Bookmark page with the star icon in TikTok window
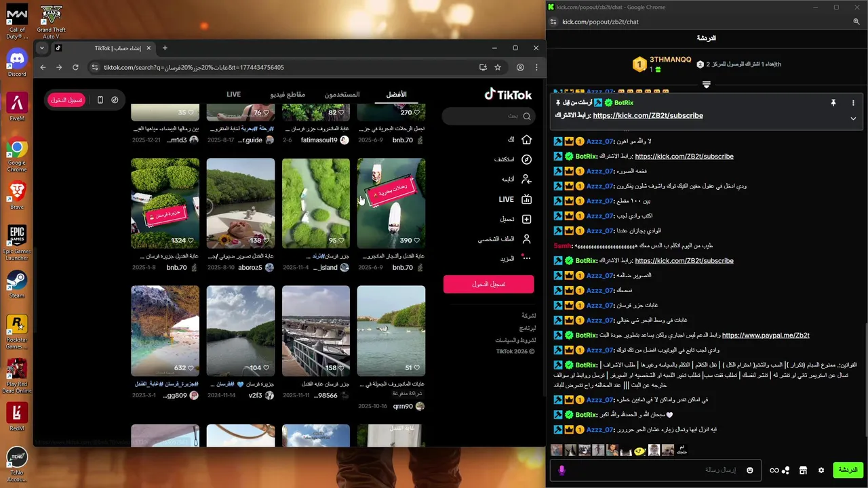 [498, 67]
